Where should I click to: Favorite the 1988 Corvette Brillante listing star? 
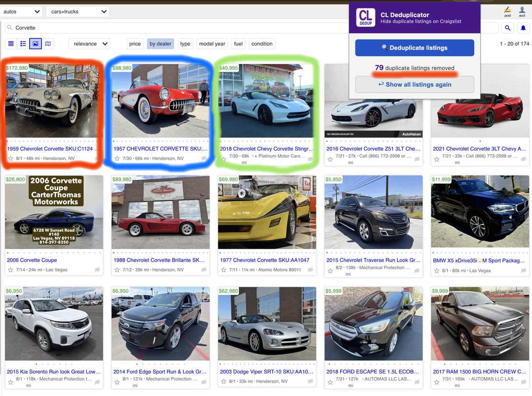[x=117, y=270]
